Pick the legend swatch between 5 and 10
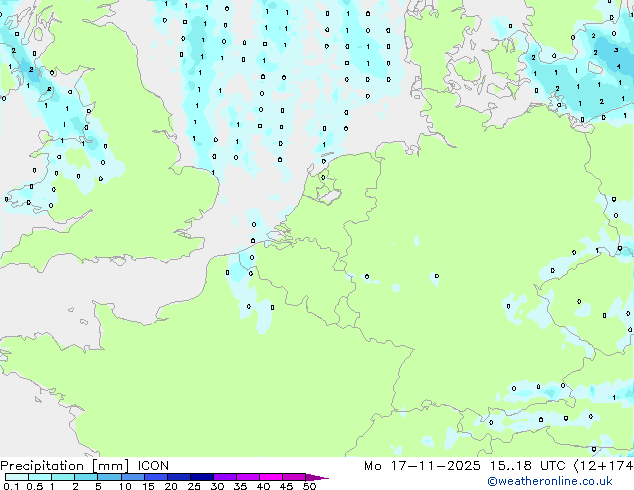The width and height of the screenshot is (634, 490). [x=109, y=477]
